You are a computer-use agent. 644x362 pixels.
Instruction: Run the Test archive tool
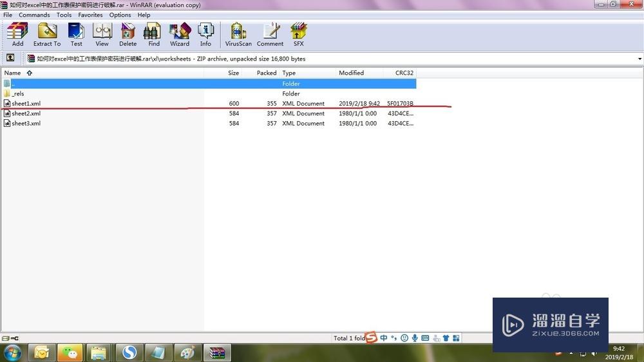pos(76,35)
